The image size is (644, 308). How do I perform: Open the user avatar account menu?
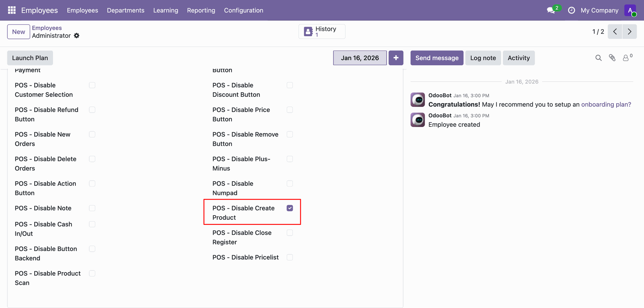tap(630, 10)
